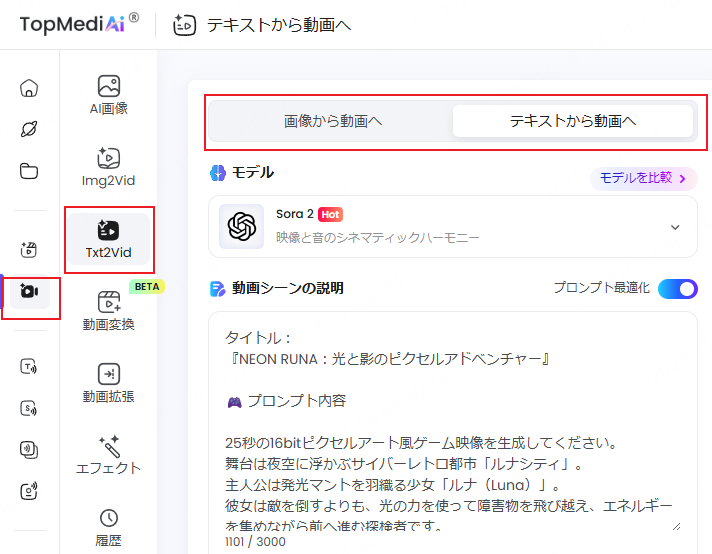Expand the Sora 2 model dropdown
This screenshot has height=554, width=712.
675,227
